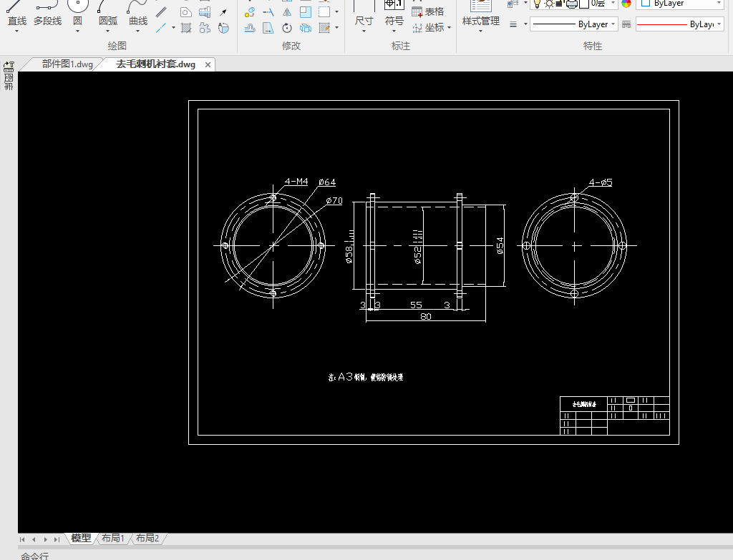Expand the 坐标 dropdown arrow

[450, 29]
